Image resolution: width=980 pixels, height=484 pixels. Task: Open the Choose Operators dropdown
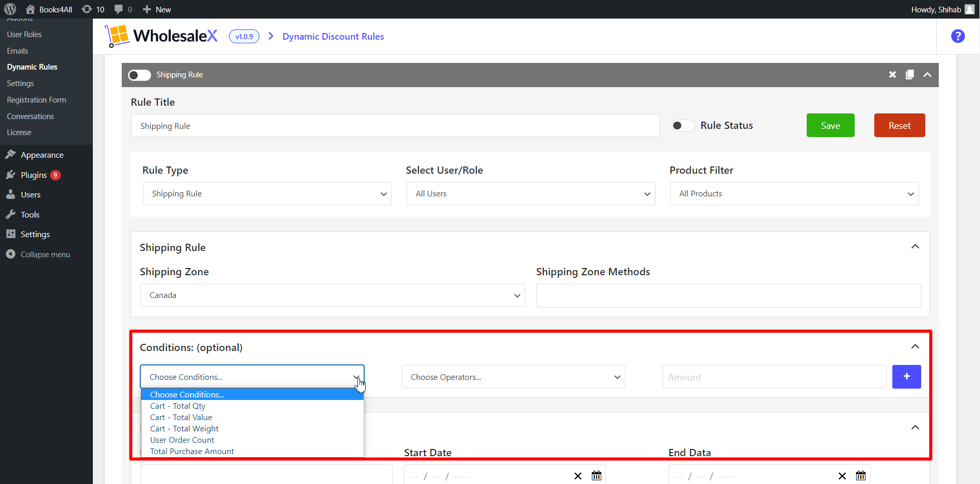tap(513, 377)
